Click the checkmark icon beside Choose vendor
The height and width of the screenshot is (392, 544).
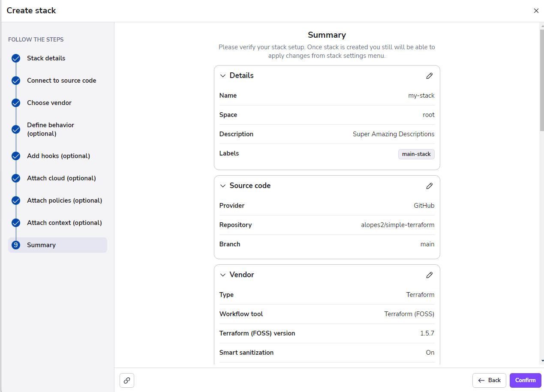click(x=15, y=103)
